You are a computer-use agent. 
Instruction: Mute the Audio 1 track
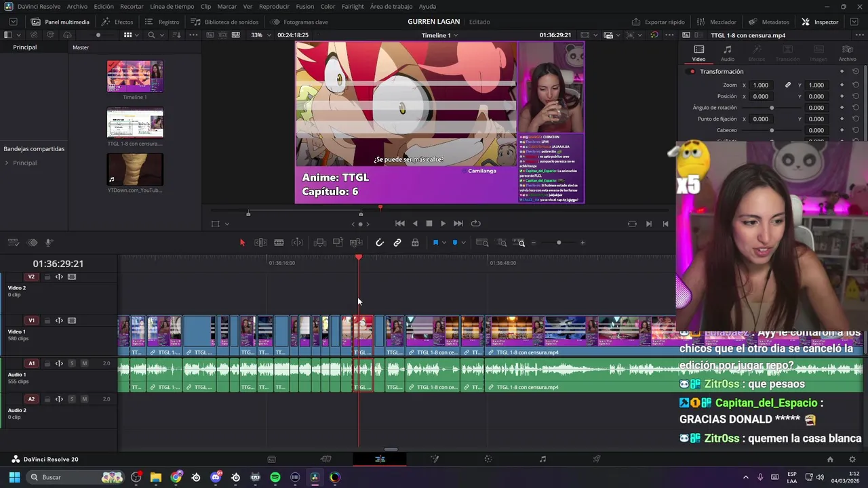[x=84, y=363]
